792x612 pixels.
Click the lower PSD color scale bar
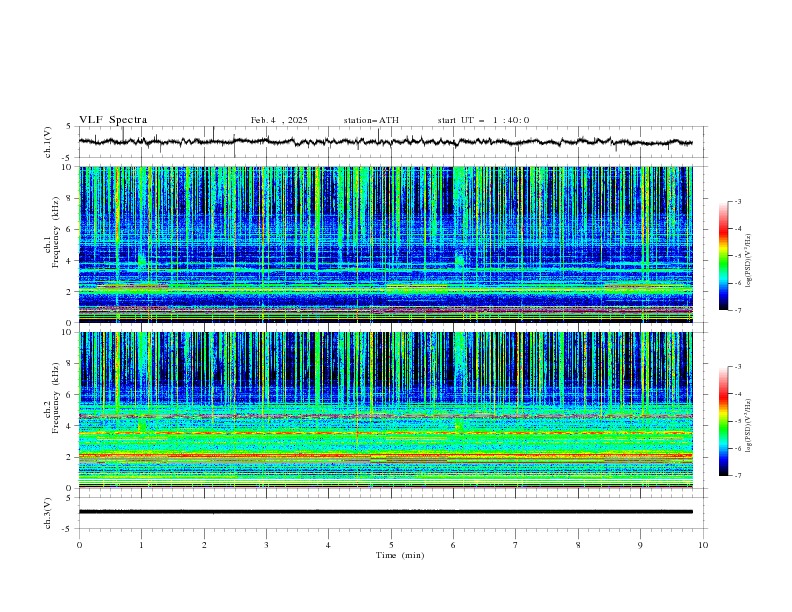click(724, 421)
